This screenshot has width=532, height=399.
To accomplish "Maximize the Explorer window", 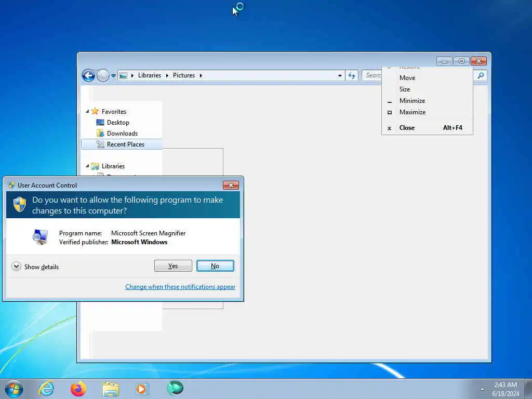I will pyautogui.click(x=461, y=61).
